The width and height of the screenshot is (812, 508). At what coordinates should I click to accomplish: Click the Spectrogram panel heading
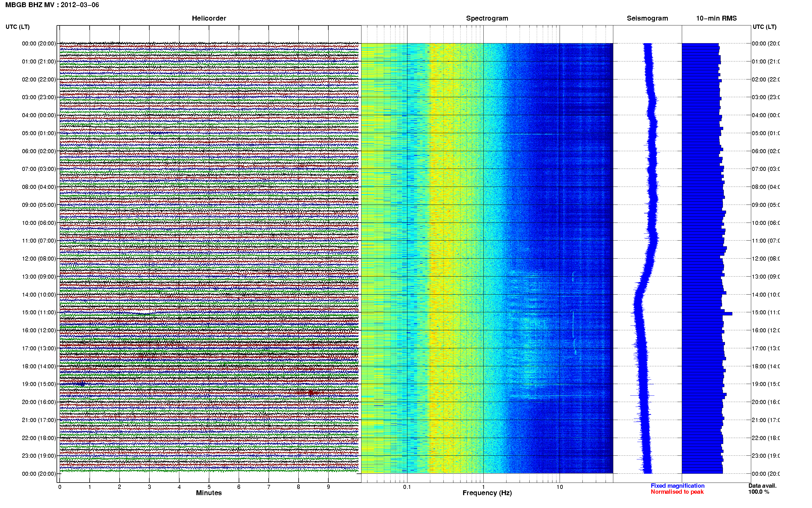pyautogui.click(x=487, y=18)
